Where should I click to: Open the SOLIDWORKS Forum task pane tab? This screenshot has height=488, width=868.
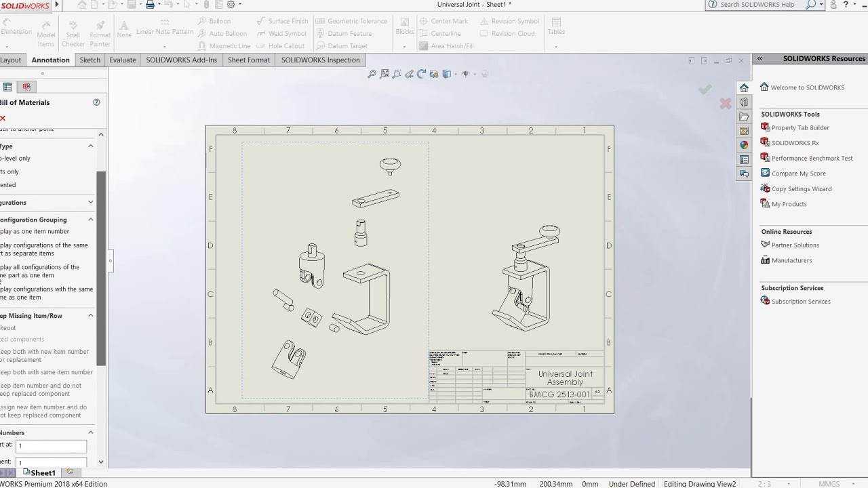744,174
